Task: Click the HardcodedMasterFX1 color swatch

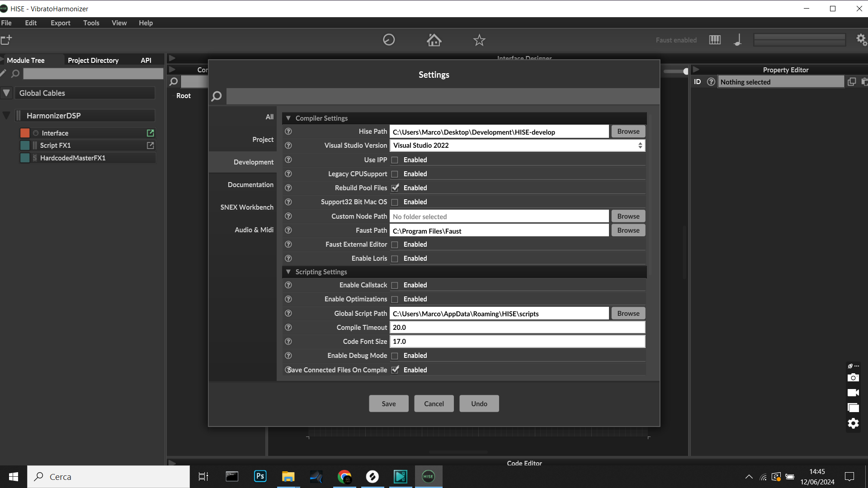Action: [25, 158]
